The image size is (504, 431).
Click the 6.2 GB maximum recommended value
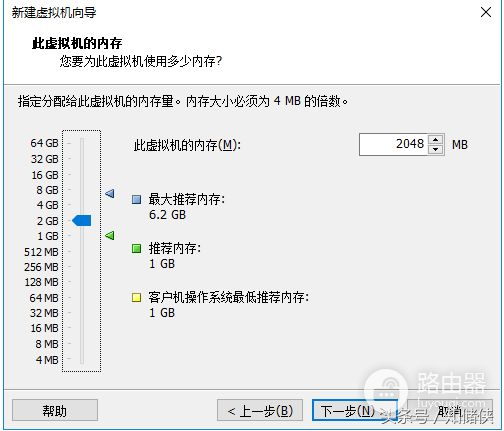point(167,215)
